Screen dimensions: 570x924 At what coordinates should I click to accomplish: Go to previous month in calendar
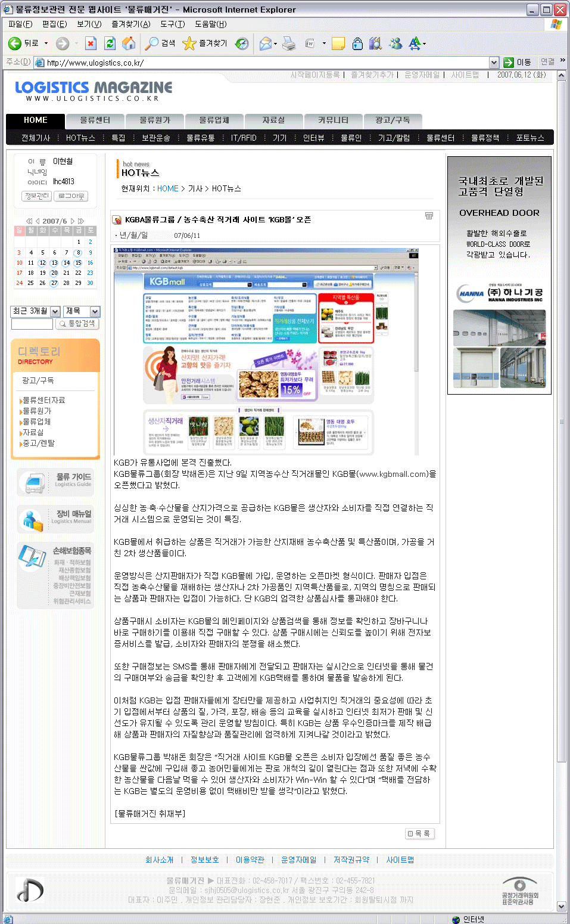pos(37,221)
